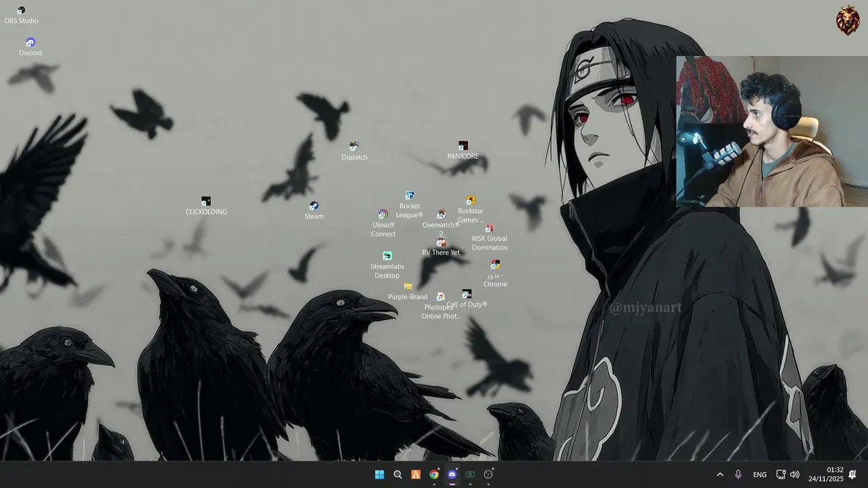This screenshot has width=868, height=488.
Task: Show hidden system tray icons
Action: point(720,474)
